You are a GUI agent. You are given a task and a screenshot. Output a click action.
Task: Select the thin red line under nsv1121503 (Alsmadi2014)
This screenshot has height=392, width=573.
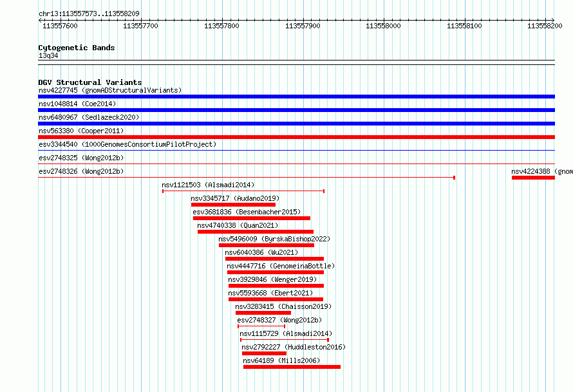[243, 191]
